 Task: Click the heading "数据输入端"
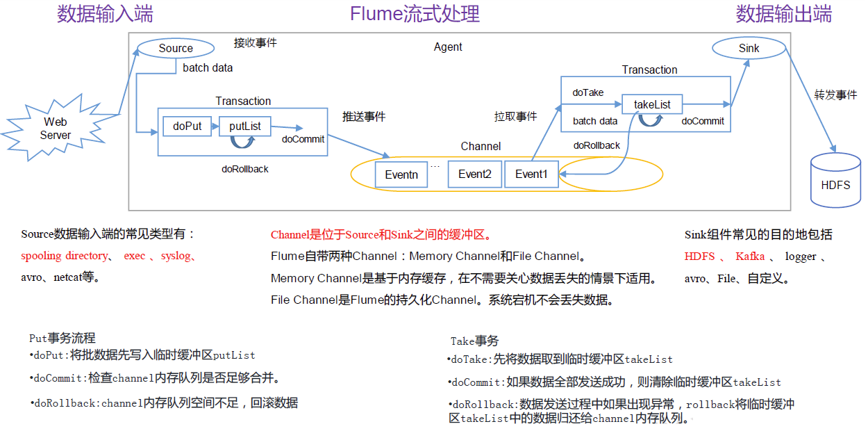(105, 14)
